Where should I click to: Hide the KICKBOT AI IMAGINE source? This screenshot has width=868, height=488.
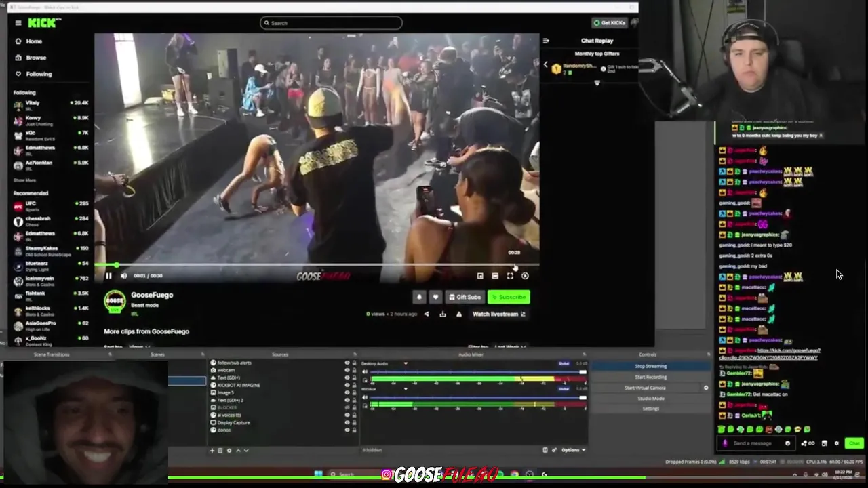pos(347,386)
